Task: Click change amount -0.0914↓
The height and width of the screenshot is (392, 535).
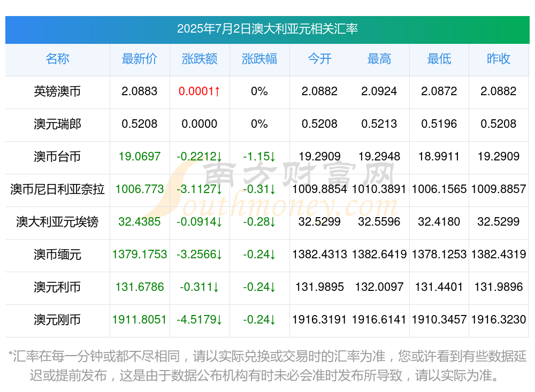Action: [200, 222]
